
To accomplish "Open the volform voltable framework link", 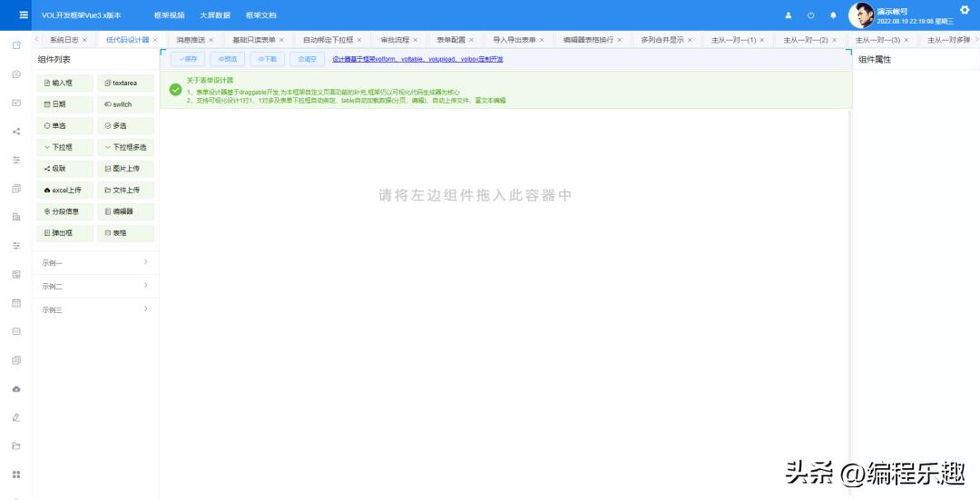I will pos(417,59).
